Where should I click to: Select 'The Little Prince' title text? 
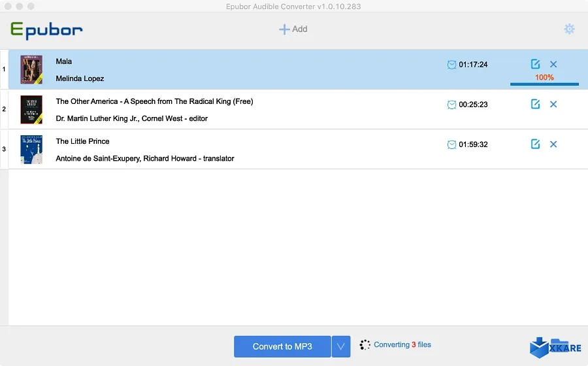tap(82, 141)
